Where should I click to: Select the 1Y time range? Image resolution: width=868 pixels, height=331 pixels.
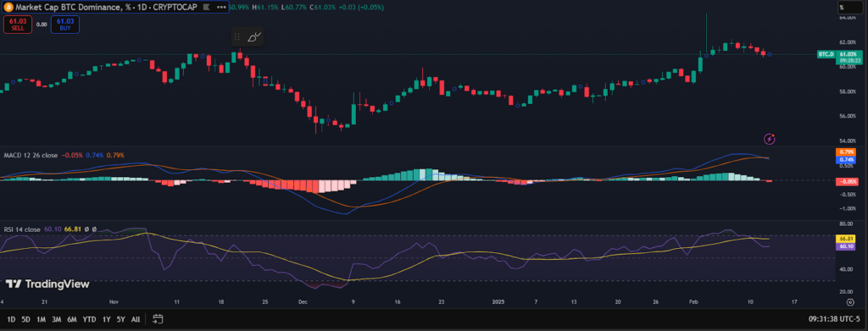click(x=106, y=319)
